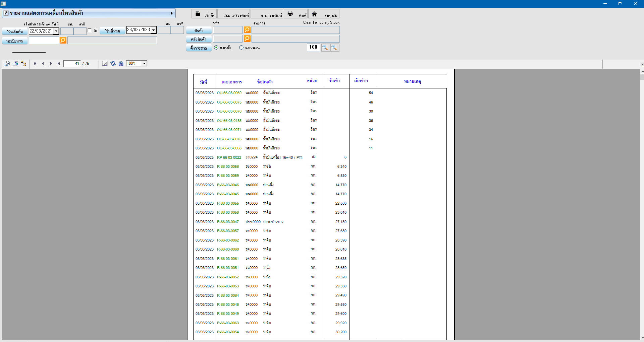Open the end date 23/03/2023 dropdown
Image resolution: width=644 pixels, height=342 pixels.
point(153,30)
